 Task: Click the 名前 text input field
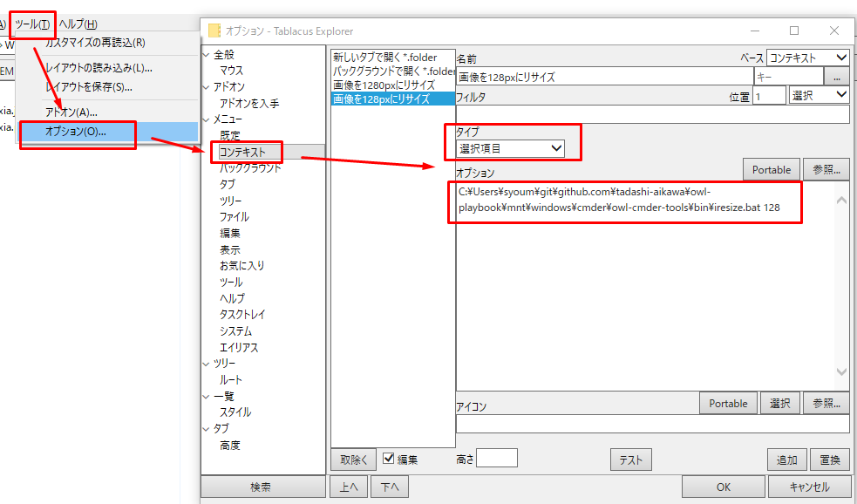coord(603,77)
